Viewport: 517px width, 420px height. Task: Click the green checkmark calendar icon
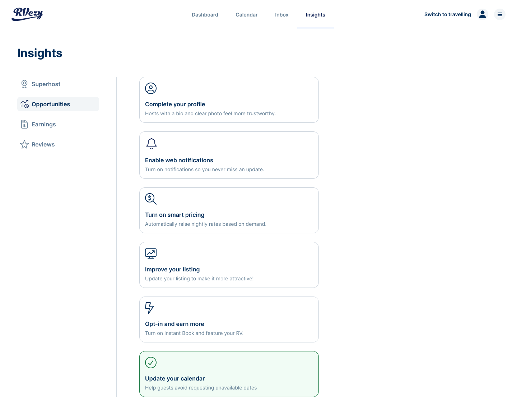click(151, 363)
